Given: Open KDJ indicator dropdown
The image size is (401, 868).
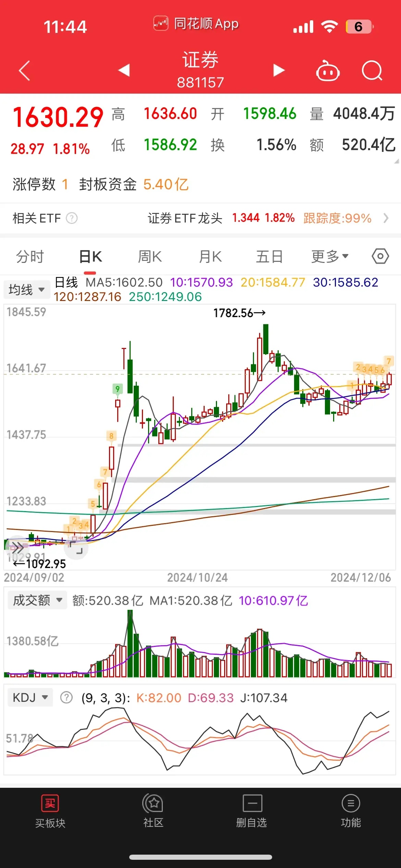Looking at the screenshot, I should (30, 697).
